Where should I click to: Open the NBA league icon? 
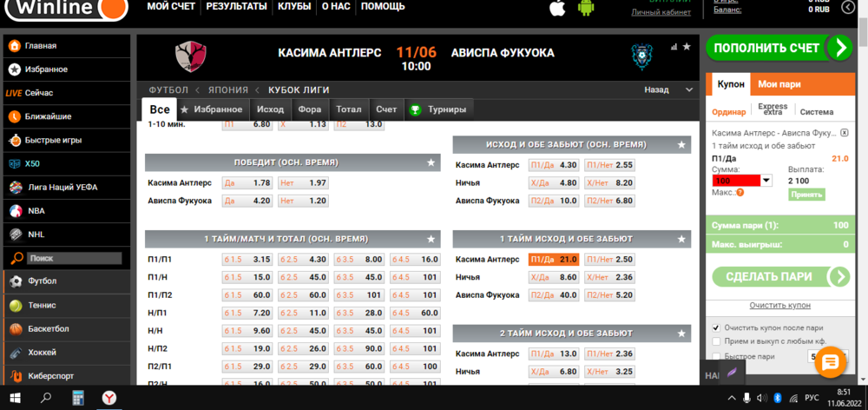pos(16,211)
